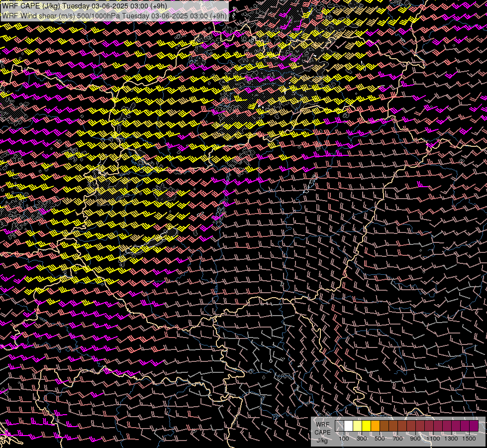Click the bright yellow legend swatch before 500

[366, 426]
